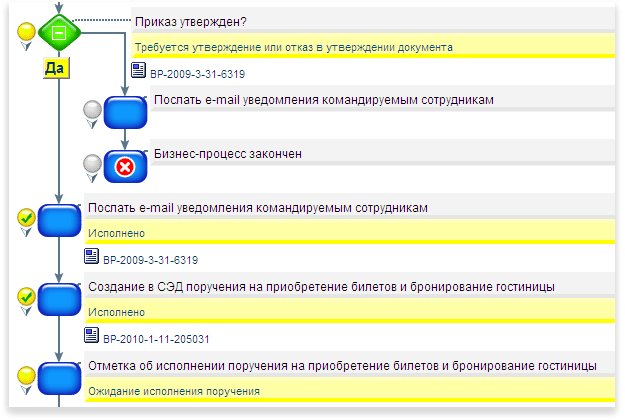Click the checked bulb beside "Создание в СЭД поручения"

(27, 297)
